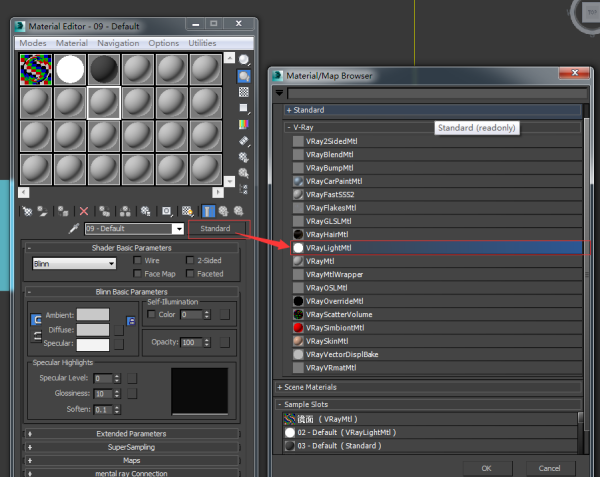Click the Make Material Copy icon
Screen dimensions: 600x477
tap(104, 211)
